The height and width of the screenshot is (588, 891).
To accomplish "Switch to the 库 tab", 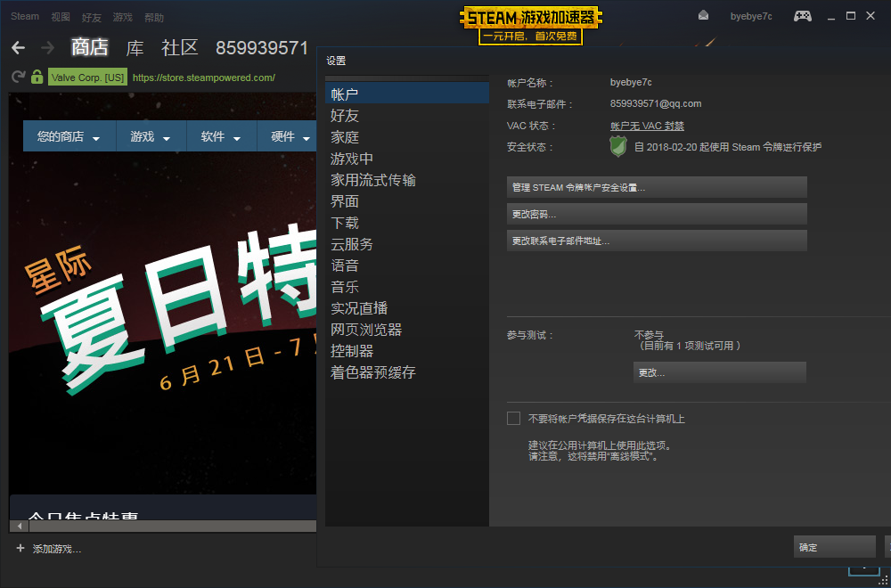I will pyautogui.click(x=135, y=48).
